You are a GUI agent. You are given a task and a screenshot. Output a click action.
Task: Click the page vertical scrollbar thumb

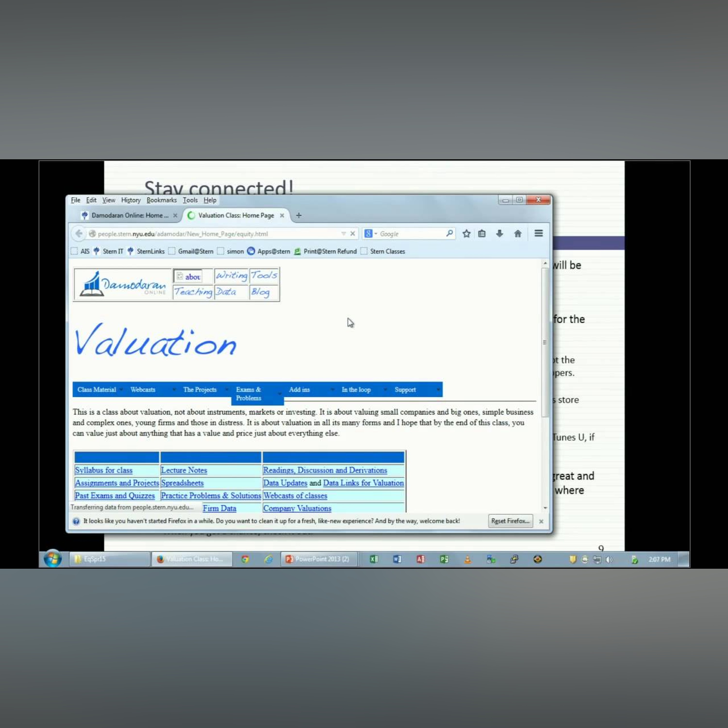pyautogui.click(x=545, y=342)
